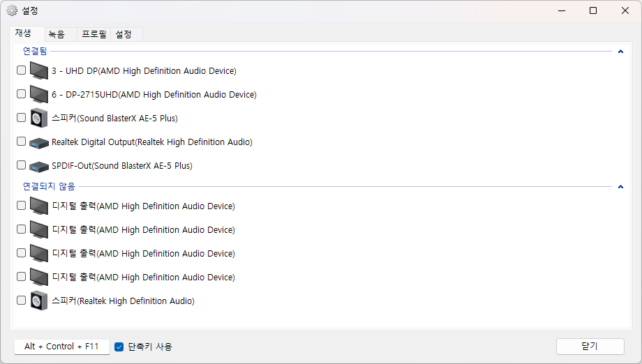Click the gear icon in the title bar
The image size is (642, 364).
pos(12,10)
